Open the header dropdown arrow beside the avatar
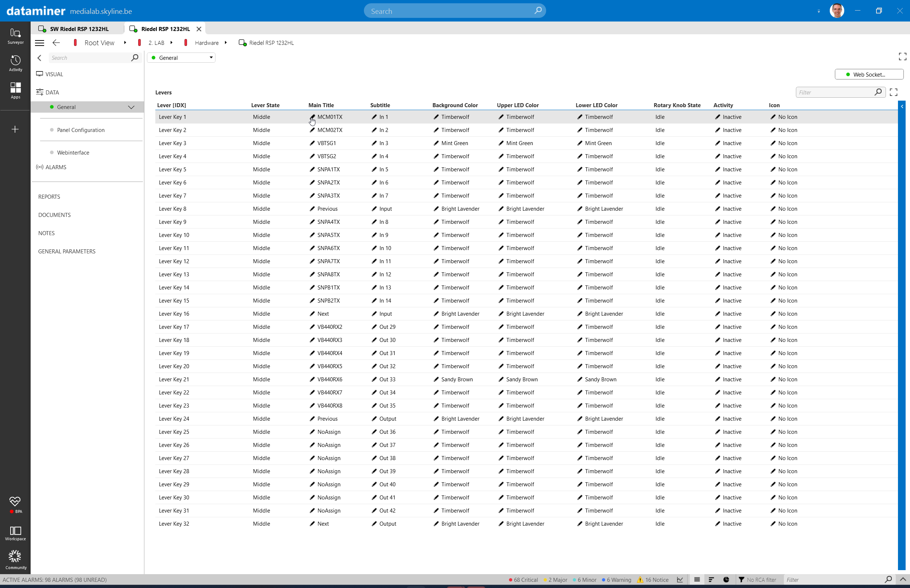 pos(818,11)
